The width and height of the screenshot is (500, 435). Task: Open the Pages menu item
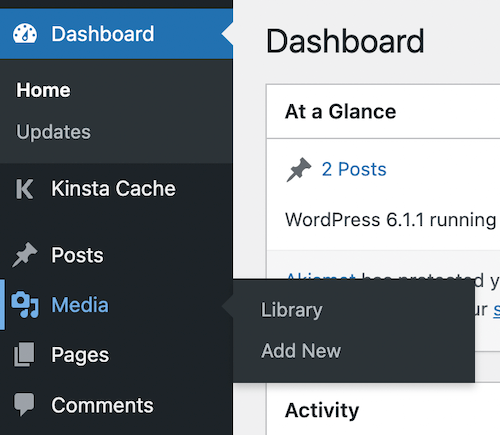[116, 355]
